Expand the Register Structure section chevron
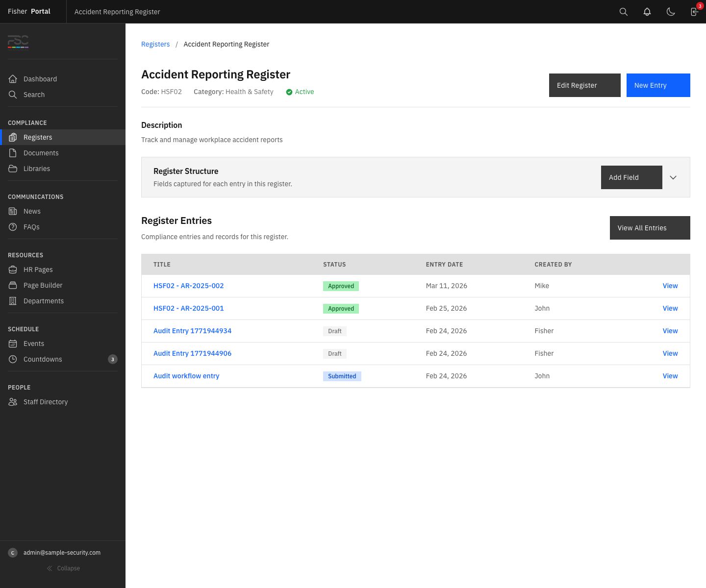 click(673, 177)
